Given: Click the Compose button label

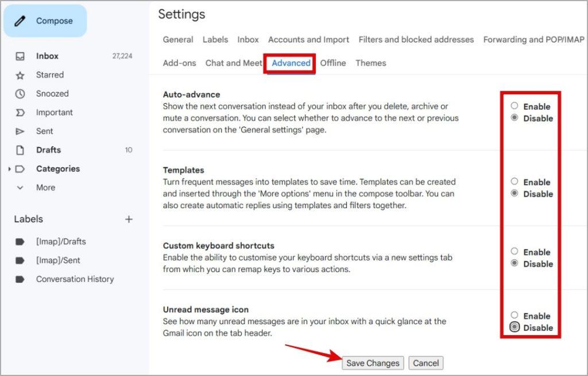Looking at the screenshot, I should [x=55, y=21].
